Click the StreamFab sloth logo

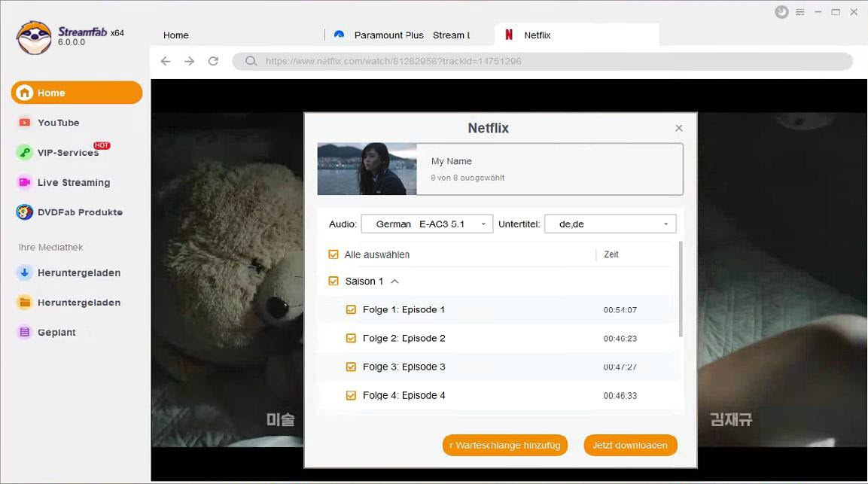34,38
